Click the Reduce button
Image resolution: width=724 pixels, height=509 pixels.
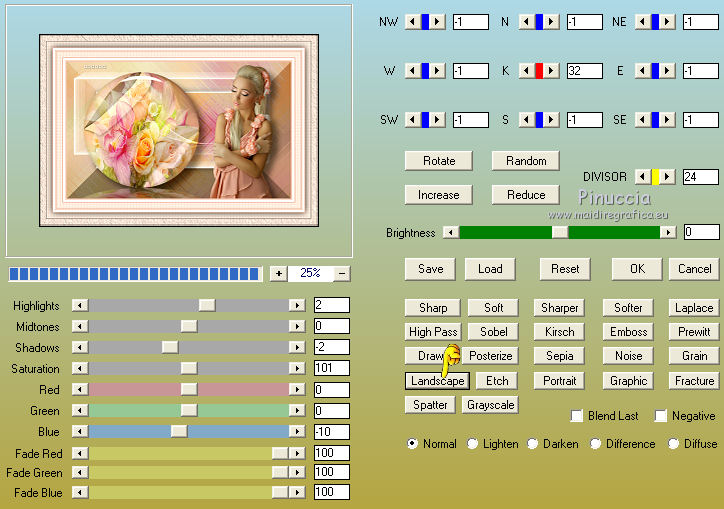click(526, 195)
